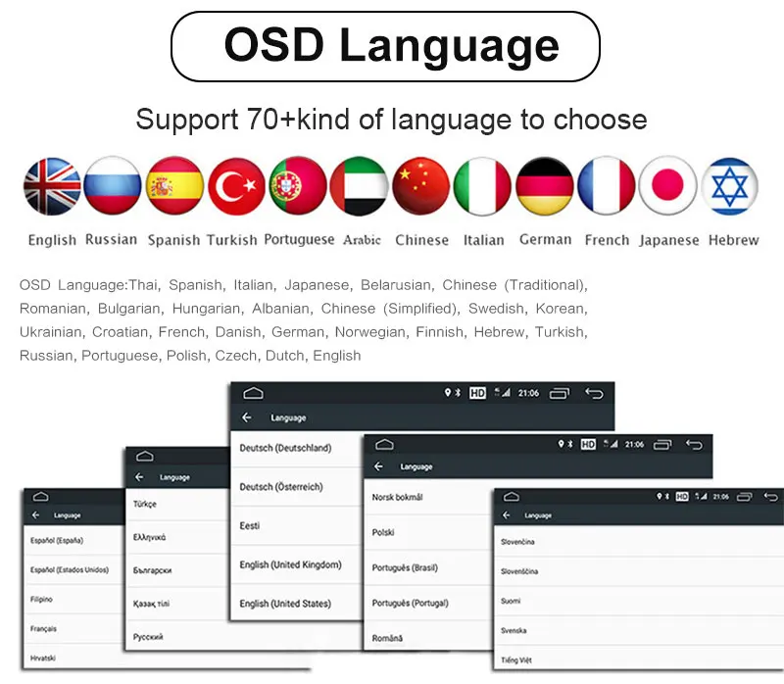This screenshot has height=684, width=784.
Task: Click the German flag icon
Action: click(545, 186)
